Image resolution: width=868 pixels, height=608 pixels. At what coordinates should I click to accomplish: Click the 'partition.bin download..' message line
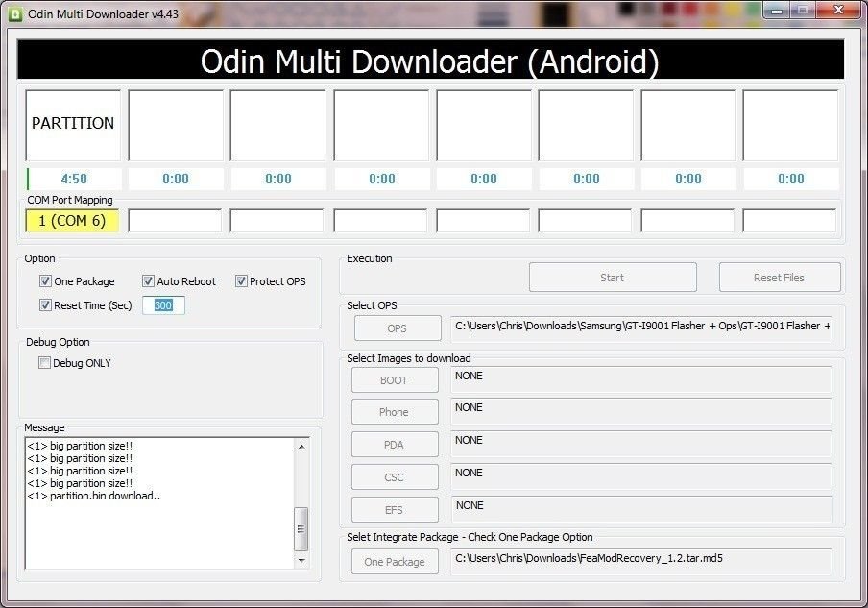93,497
